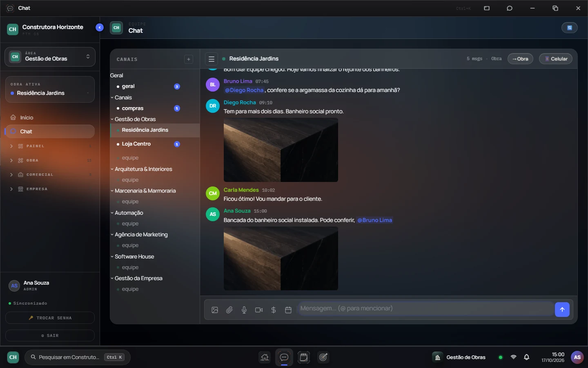
Task: Click the blue sync icon in header
Action: coord(570,28)
